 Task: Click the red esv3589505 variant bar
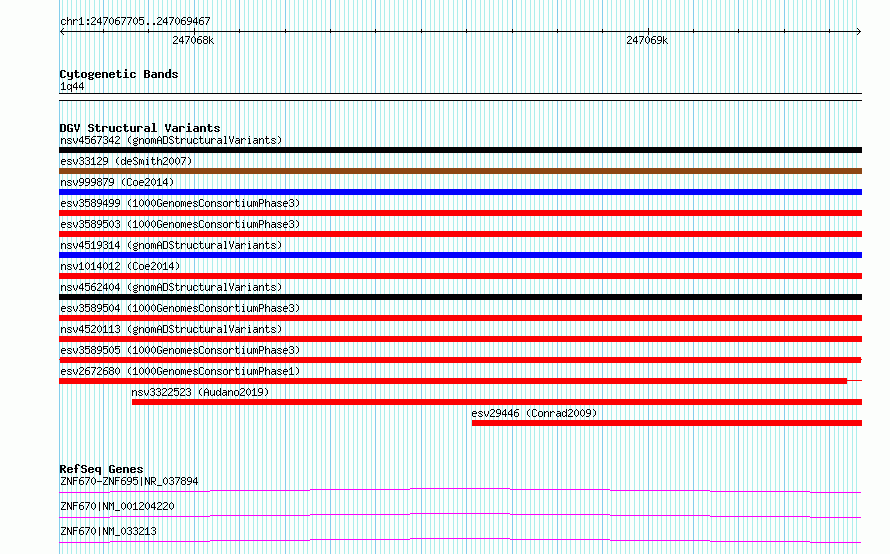[460, 360]
